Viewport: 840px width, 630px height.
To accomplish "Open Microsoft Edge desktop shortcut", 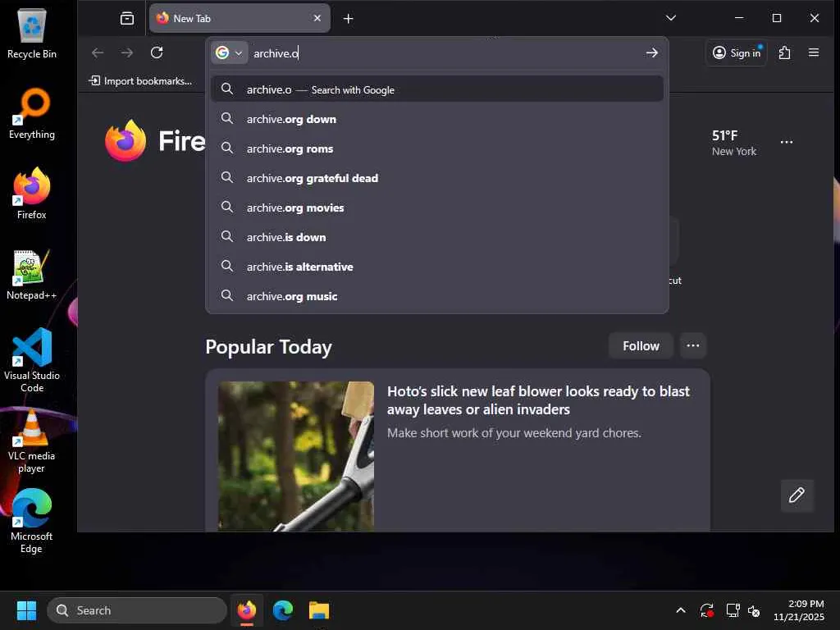I will [32, 521].
